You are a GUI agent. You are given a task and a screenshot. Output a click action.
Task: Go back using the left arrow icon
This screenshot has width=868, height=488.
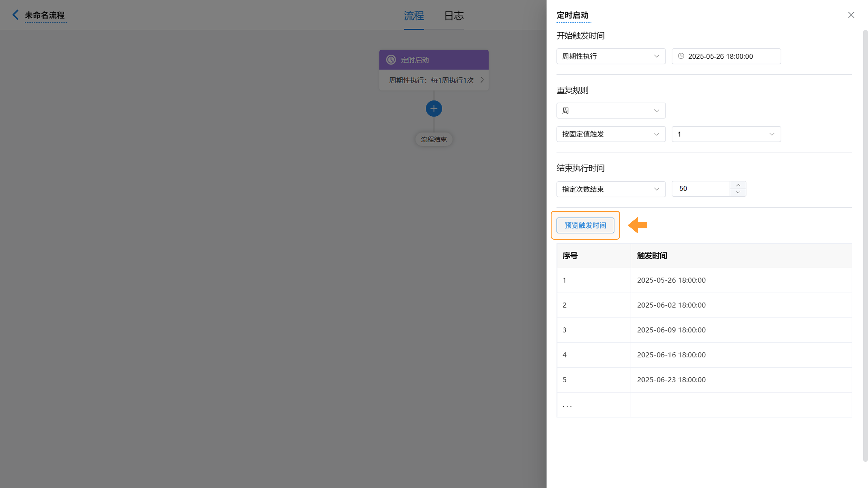click(15, 15)
